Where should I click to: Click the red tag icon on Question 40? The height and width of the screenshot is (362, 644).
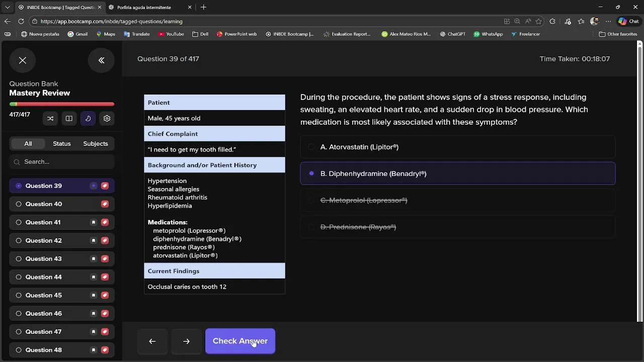click(x=105, y=204)
